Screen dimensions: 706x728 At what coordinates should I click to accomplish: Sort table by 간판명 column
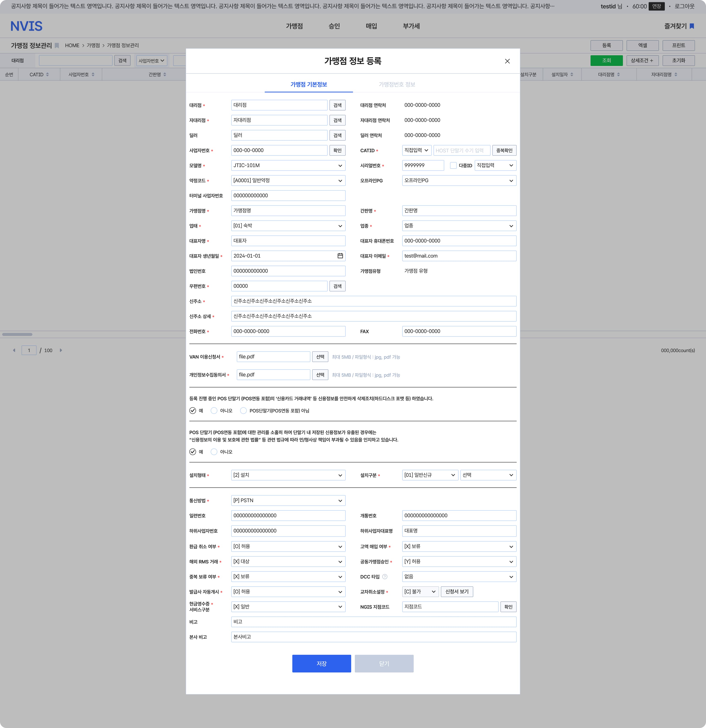pos(165,75)
